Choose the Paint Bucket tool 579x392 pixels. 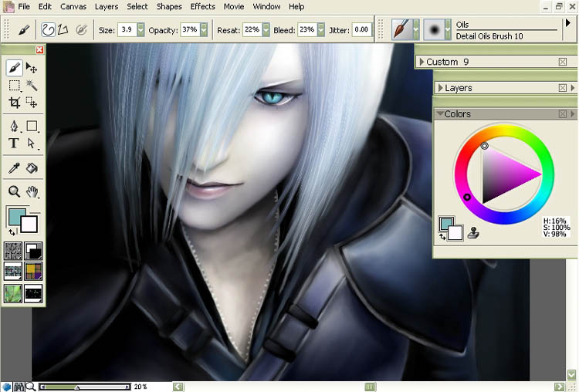tap(32, 168)
